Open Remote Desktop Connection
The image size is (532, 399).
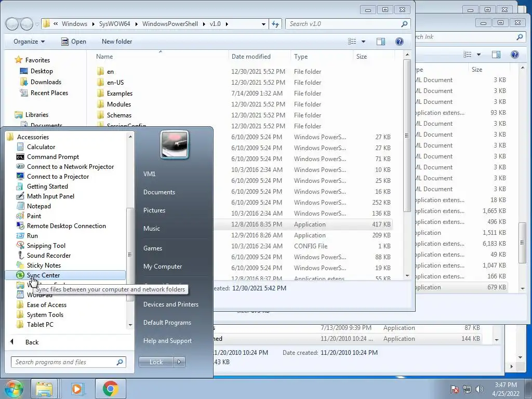66,225
